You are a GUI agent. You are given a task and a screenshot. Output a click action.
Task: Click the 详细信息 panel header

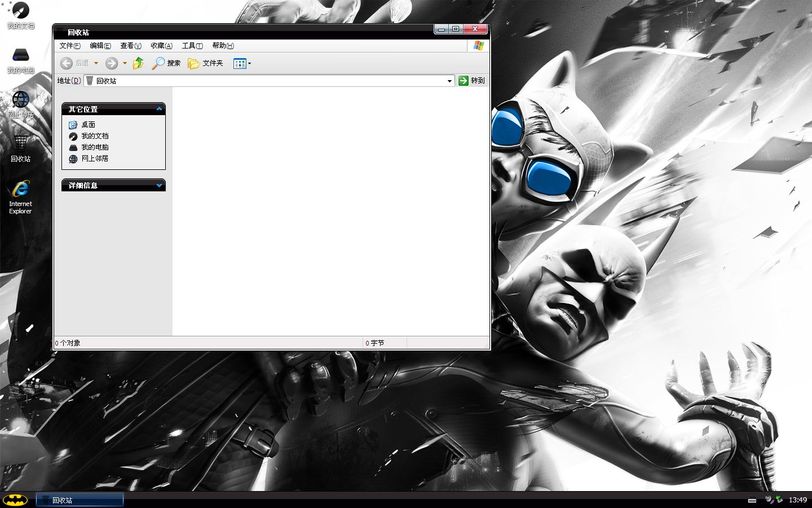(113, 185)
